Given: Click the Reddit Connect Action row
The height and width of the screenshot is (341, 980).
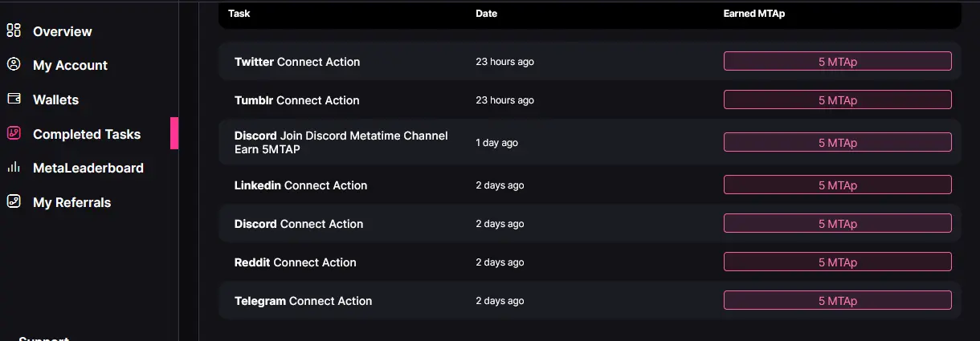Looking at the screenshot, I should click(x=590, y=262).
